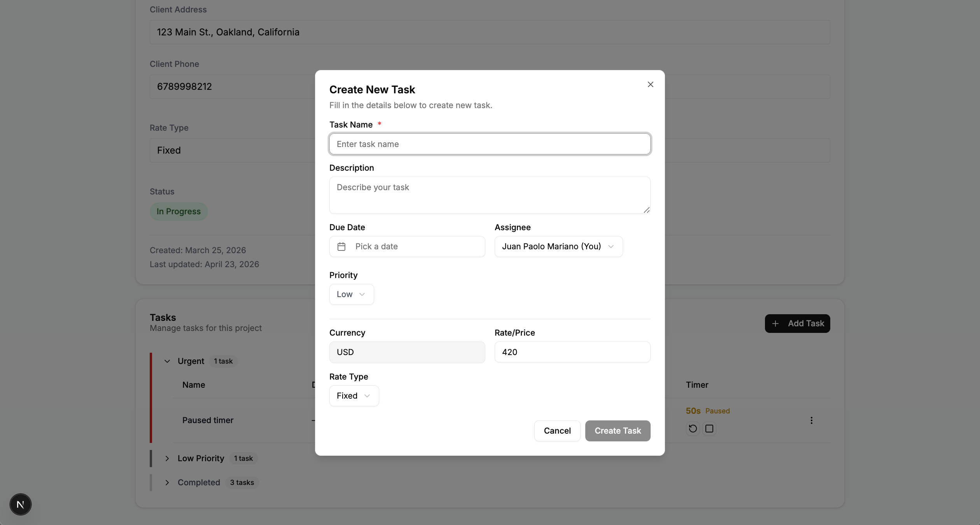Click the Rate/Price field showing 420

(x=572, y=352)
